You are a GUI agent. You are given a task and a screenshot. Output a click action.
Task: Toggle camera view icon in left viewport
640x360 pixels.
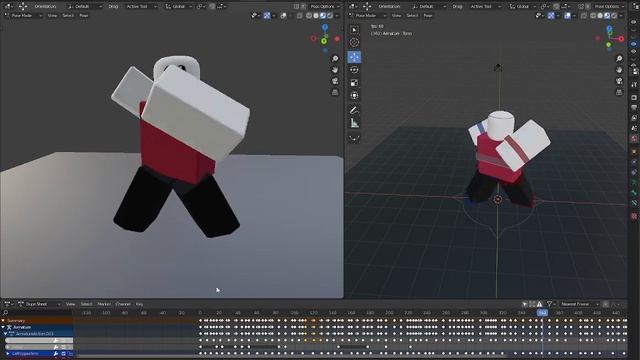[335, 81]
